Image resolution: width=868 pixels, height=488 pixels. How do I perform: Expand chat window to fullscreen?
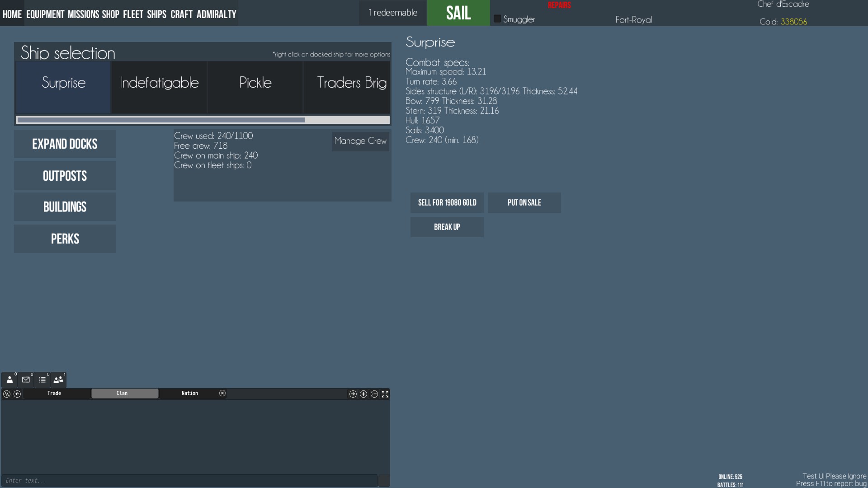click(385, 394)
